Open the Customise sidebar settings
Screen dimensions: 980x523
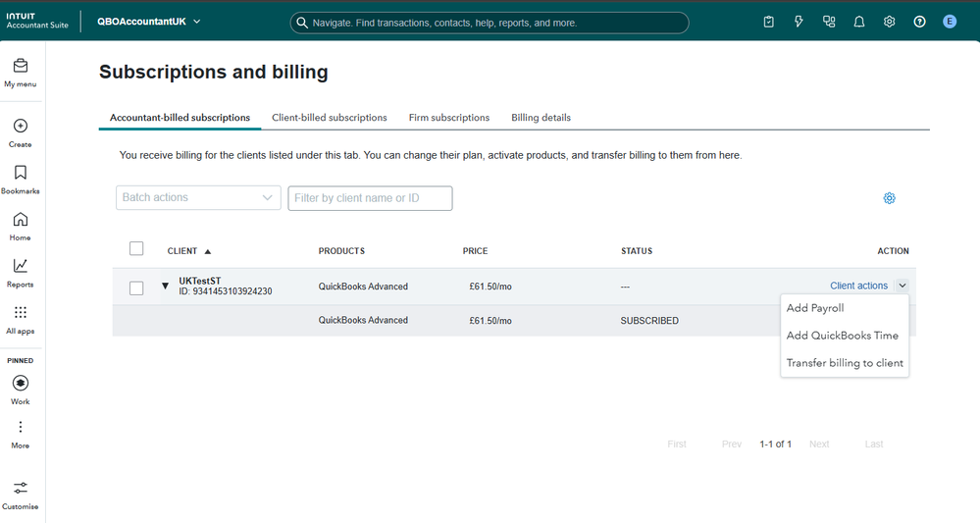click(20, 496)
